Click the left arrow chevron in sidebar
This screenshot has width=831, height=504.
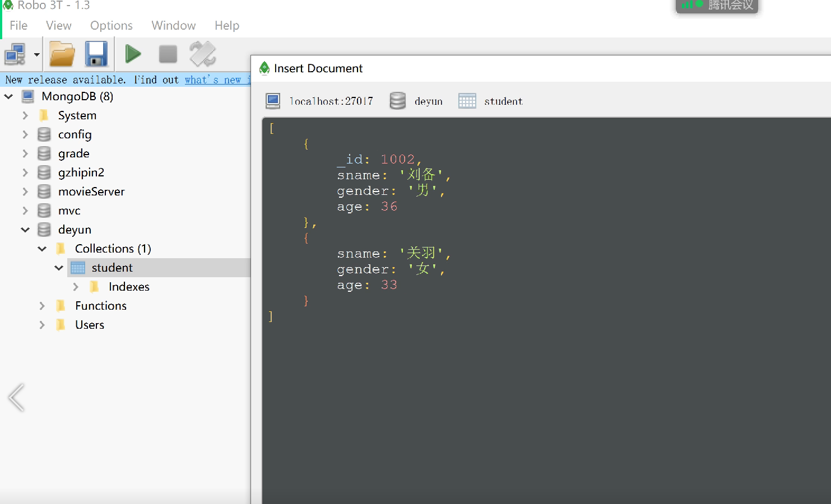(x=16, y=398)
